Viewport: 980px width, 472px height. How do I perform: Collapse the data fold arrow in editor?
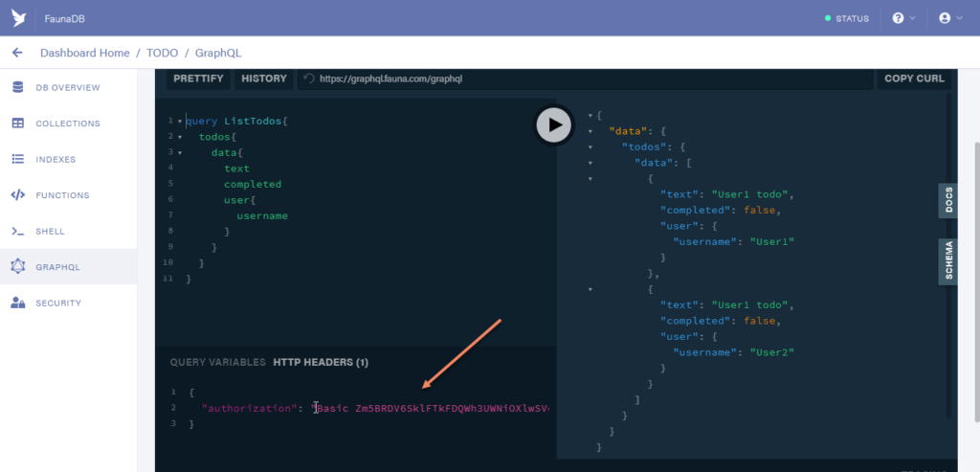[x=180, y=152]
